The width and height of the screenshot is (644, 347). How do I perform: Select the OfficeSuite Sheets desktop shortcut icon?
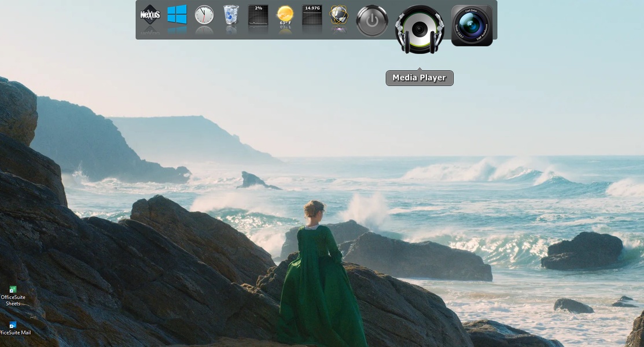tap(13, 289)
